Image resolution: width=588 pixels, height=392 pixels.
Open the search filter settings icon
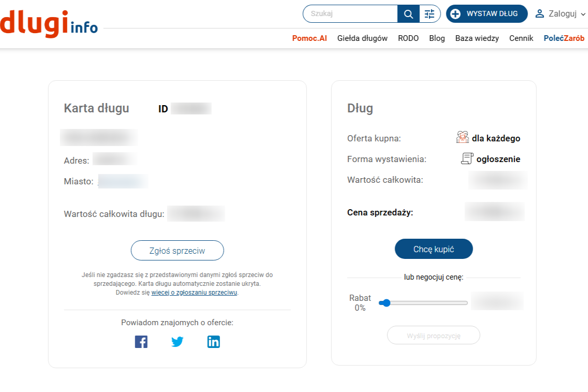pos(430,14)
